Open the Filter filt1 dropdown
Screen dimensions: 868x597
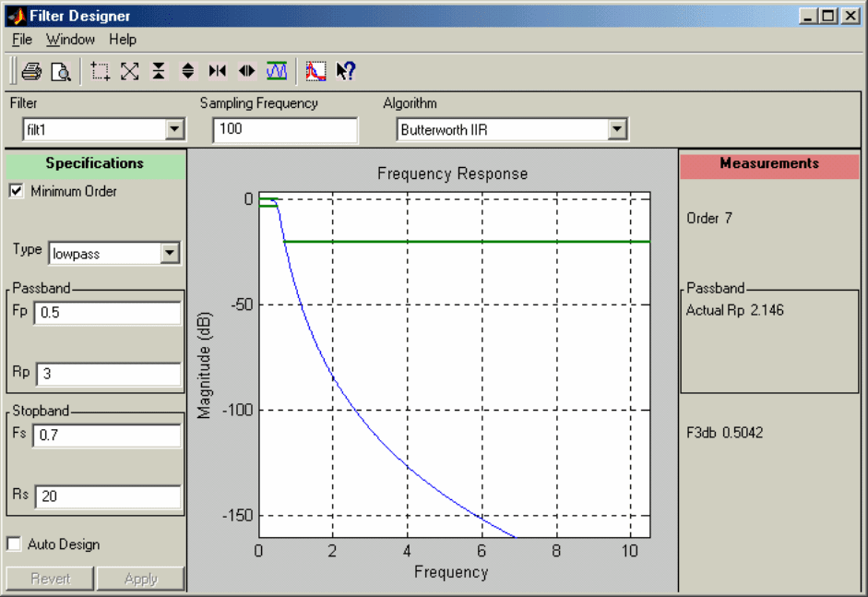[174, 129]
